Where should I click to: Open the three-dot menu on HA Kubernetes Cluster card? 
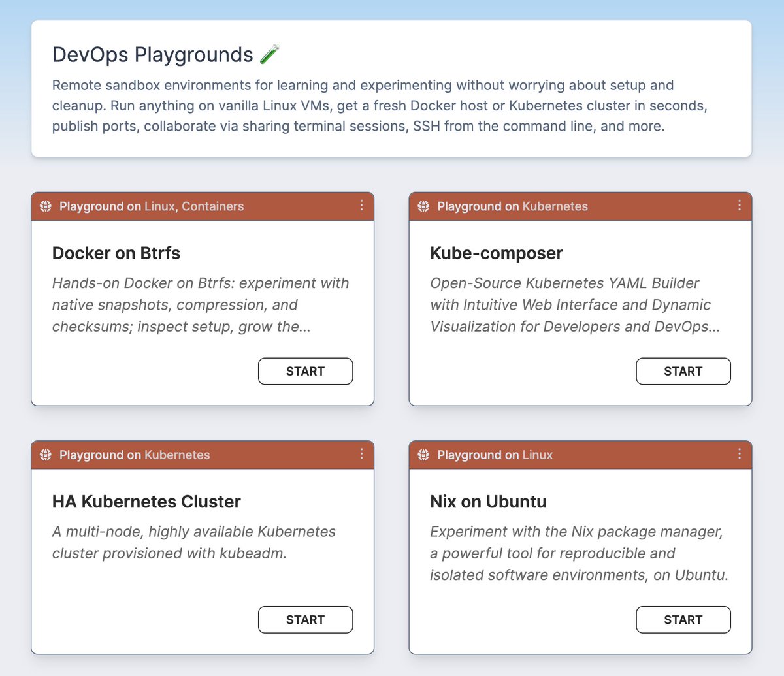(361, 453)
